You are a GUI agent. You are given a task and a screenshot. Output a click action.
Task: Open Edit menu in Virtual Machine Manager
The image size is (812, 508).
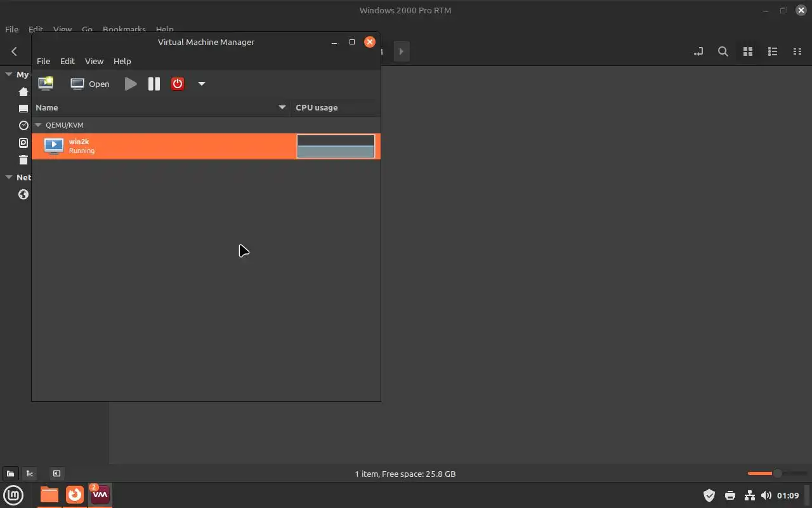(x=67, y=61)
